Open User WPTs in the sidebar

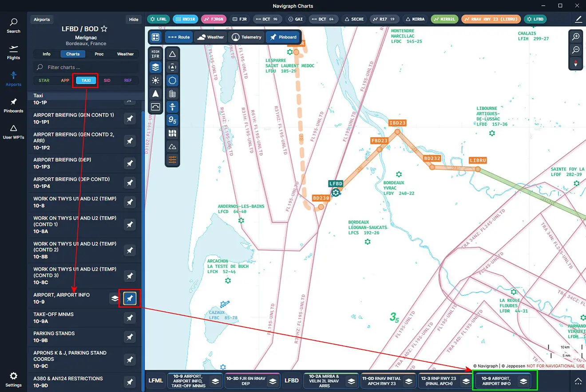click(13, 132)
